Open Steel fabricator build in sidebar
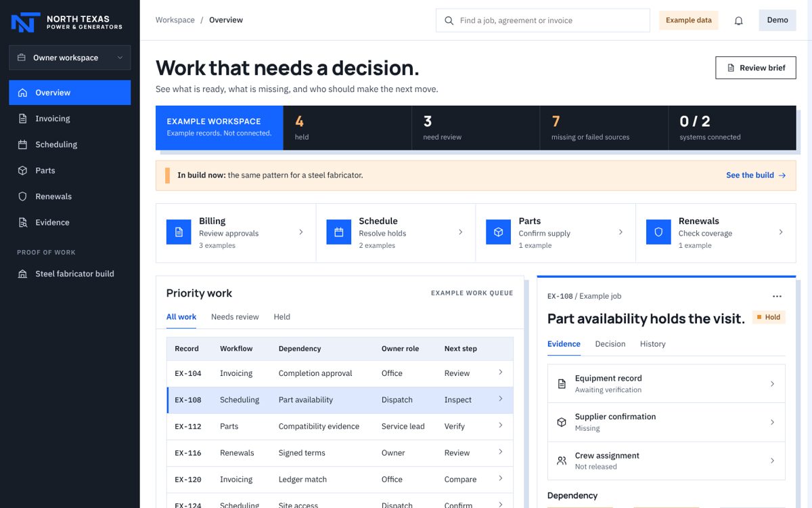 (x=70, y=274)
